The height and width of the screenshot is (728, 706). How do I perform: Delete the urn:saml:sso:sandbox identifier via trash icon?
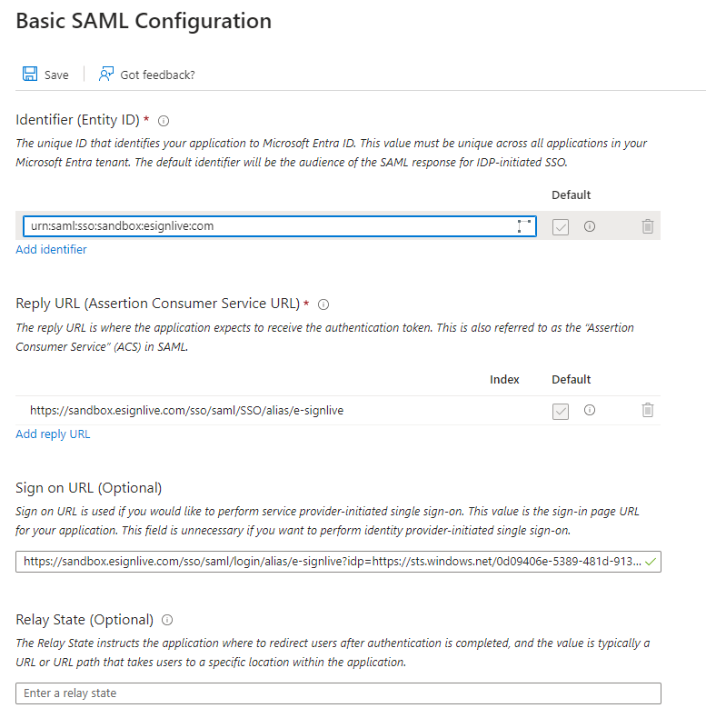tap(648, 226)
